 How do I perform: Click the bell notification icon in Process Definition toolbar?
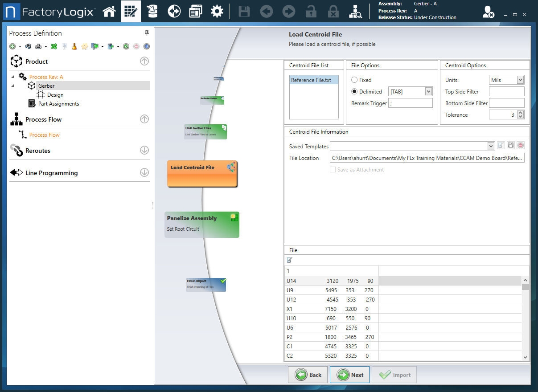tap(74, 46)
